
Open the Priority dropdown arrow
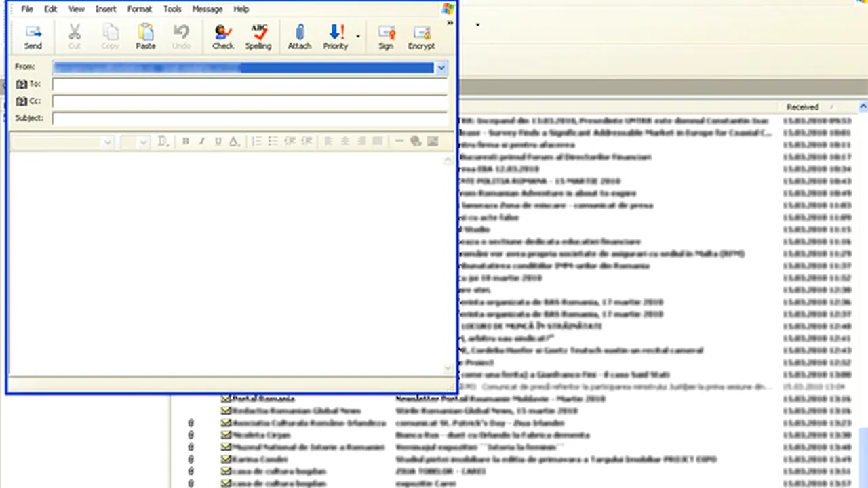358,37
